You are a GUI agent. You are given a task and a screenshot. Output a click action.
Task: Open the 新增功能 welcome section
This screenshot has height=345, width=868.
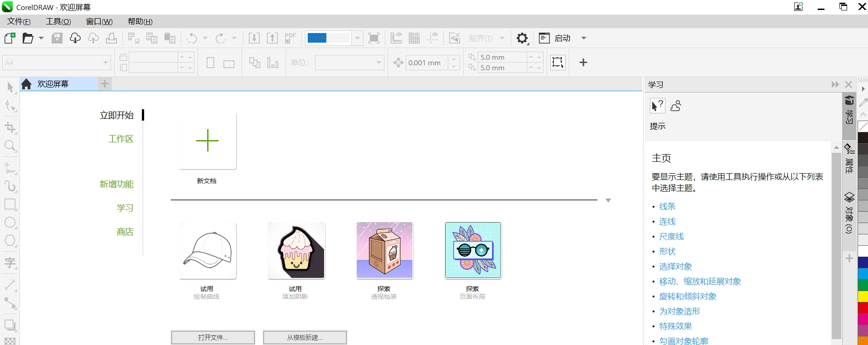116,184
